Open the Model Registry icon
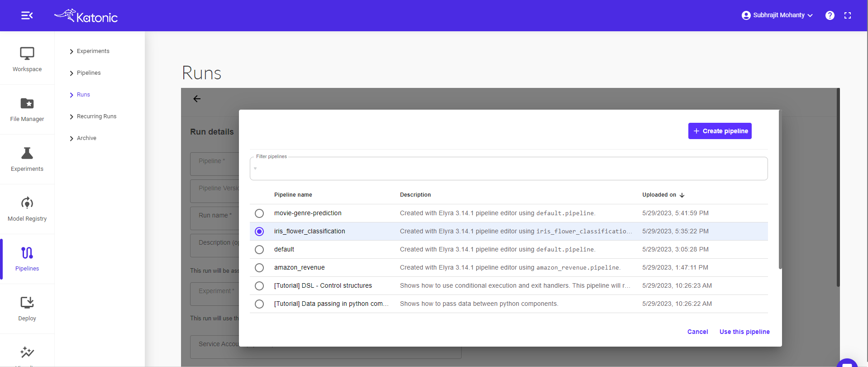868x367 pixels. coord(27,203)
